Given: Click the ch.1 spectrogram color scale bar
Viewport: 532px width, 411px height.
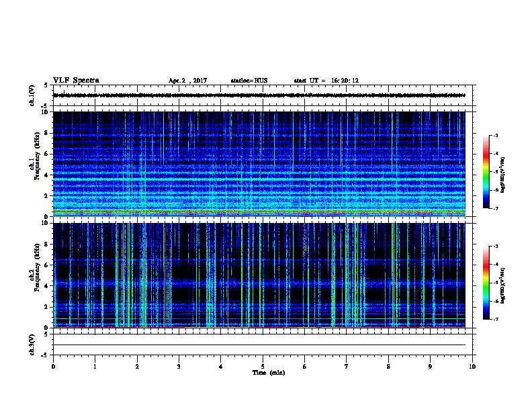Looking at the screenshot, I should point(486,172).
